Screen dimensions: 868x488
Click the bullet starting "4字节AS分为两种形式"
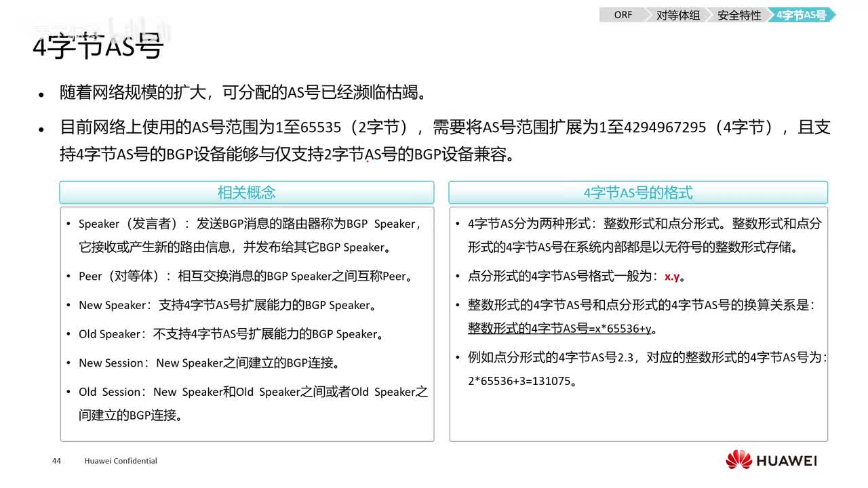pyautogui.click(x=644, y=235)
